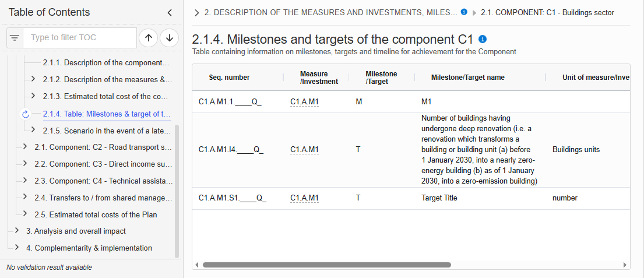Open C1.A.M1 link in first row

[x=304, y=102]
